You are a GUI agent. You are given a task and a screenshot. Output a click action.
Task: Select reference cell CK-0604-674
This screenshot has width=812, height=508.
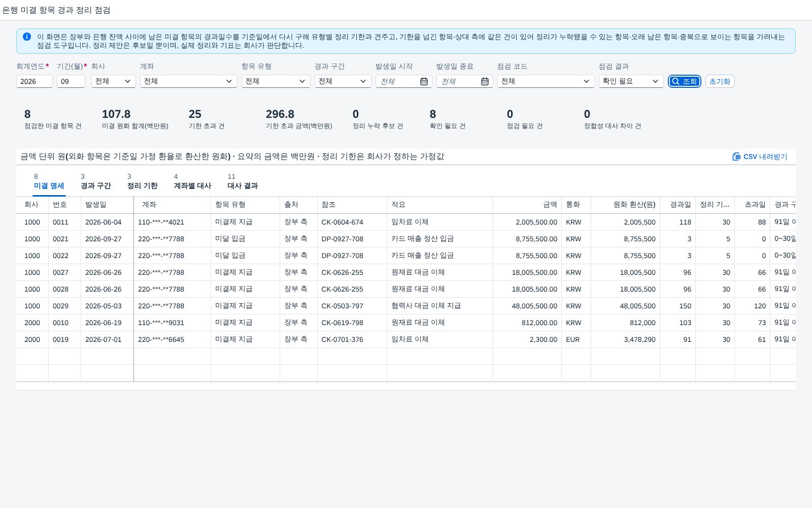coord(352,222)
